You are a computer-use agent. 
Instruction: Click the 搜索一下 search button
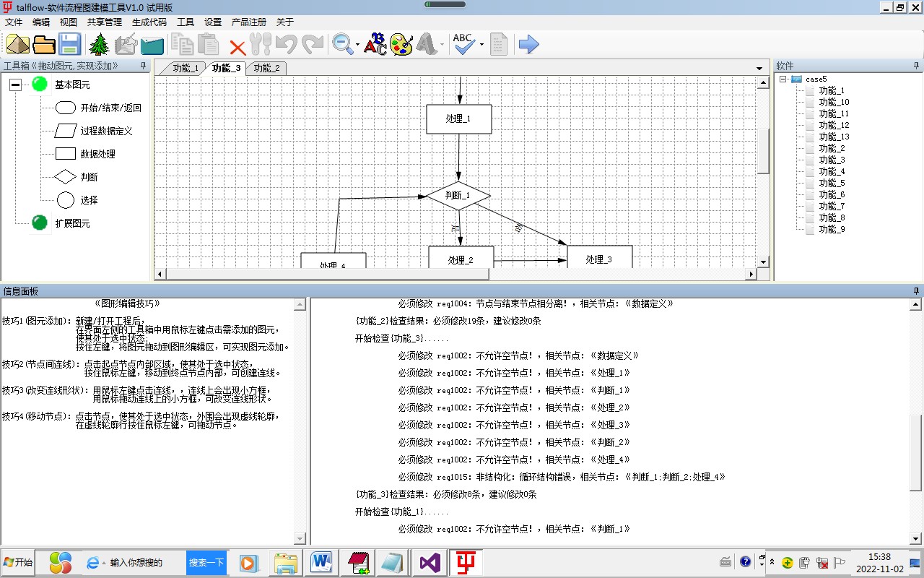(x=206, y=562)
